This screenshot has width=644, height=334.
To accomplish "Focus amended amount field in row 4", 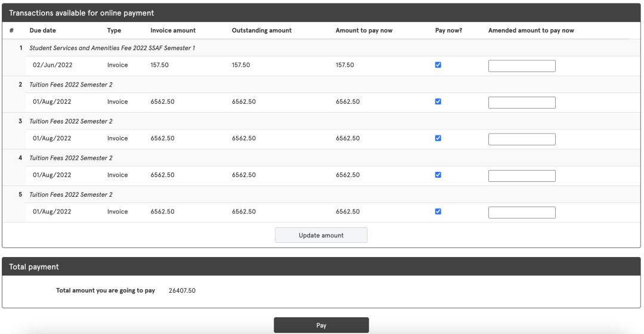I will coord(522,176).
